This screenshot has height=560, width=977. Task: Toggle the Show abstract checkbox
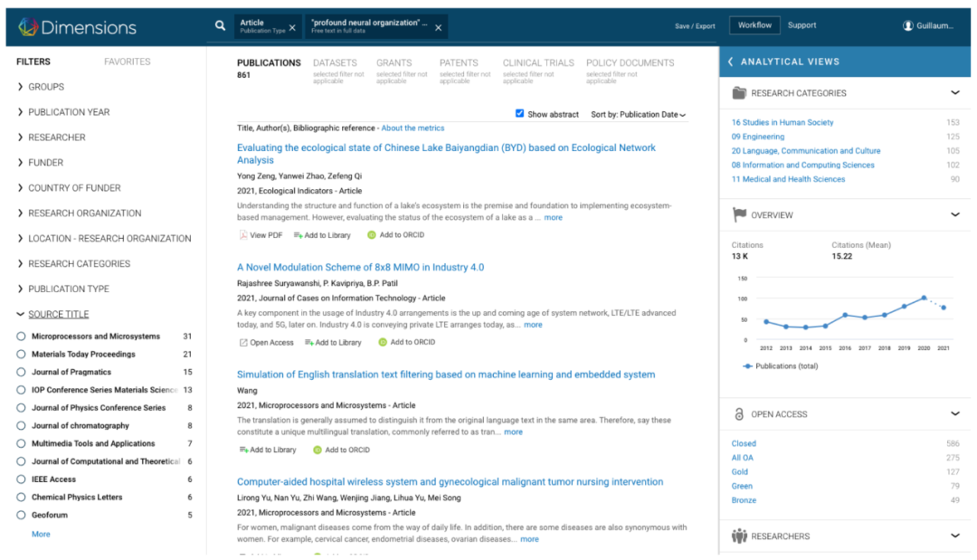(519, 113)
